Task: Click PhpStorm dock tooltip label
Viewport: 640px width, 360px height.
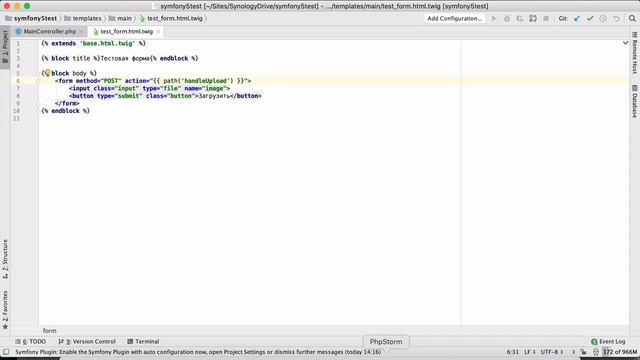Action: [x=386, y=342]
